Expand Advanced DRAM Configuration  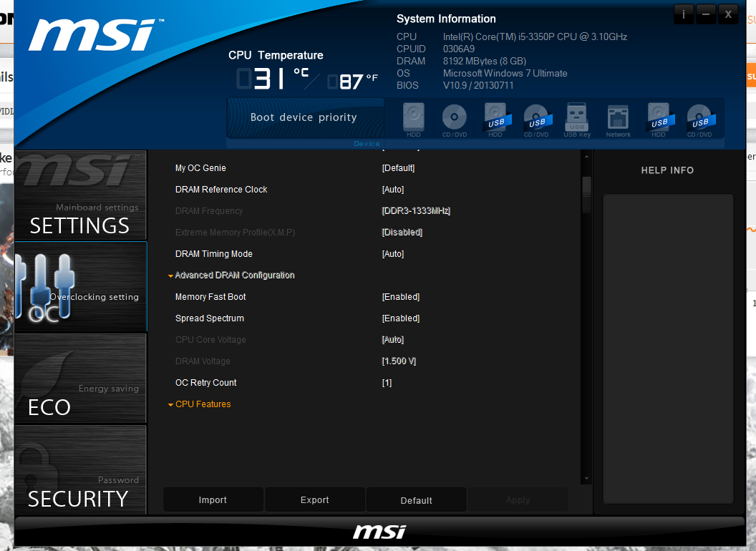[231, 275]
